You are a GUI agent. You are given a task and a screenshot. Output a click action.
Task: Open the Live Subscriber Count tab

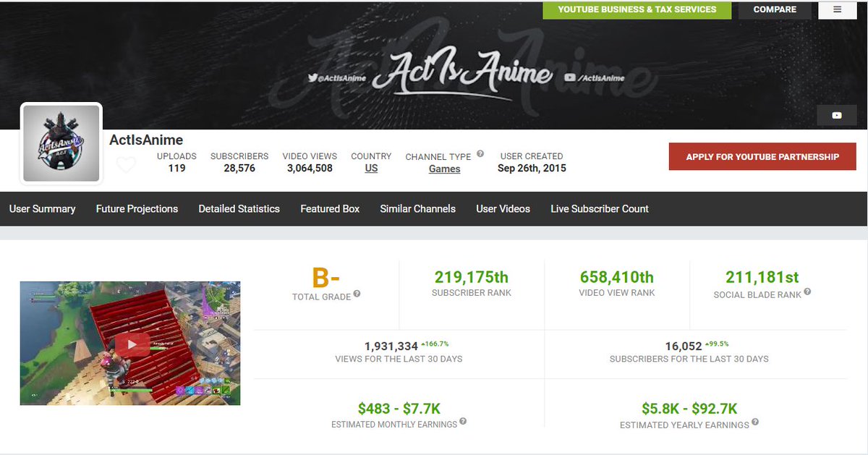click(x=600, y=209)
